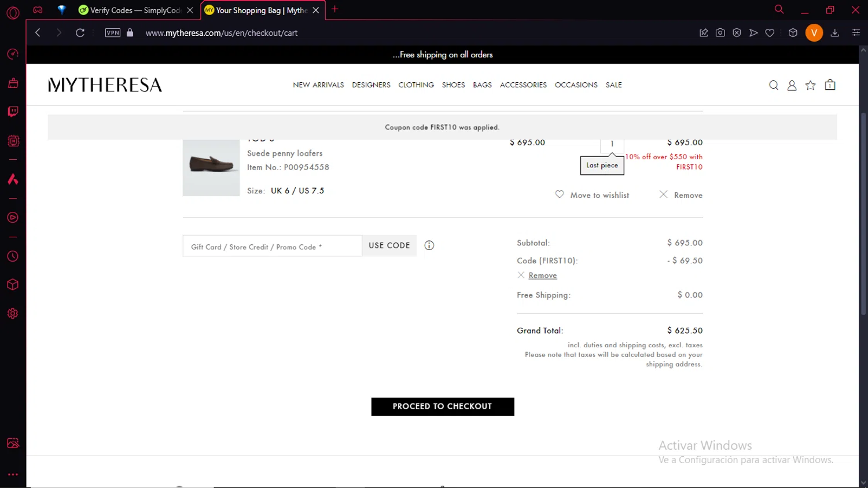Viewport: 868px width, 488px height.
Task: Click the quantity box showing 1
Action: coord(612,145)
